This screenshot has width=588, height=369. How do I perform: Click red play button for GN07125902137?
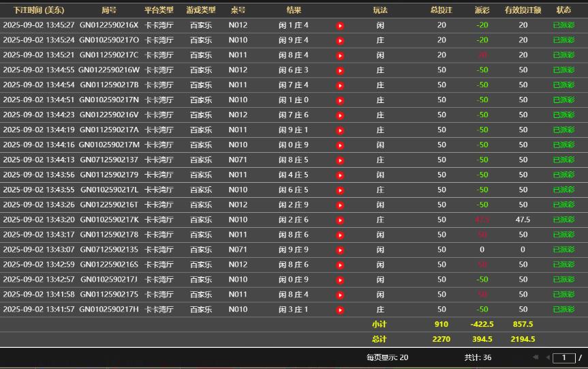click(340, 160)
